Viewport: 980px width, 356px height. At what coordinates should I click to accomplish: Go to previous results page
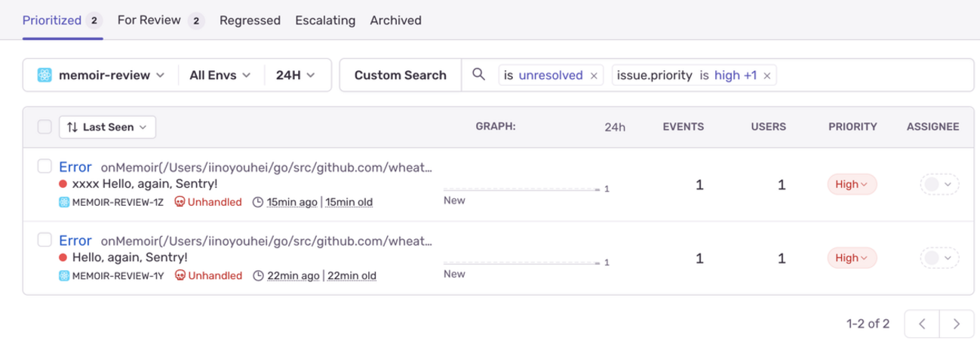(x=921, y=324)
